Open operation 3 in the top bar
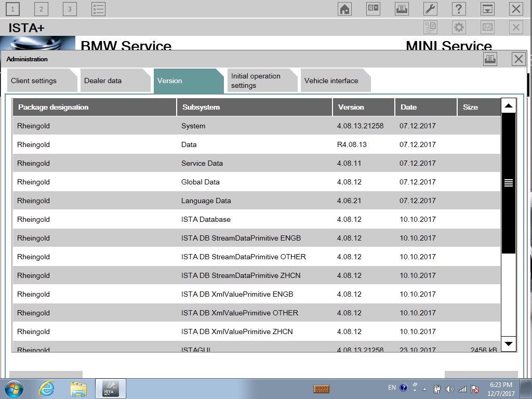The width and height of the screenshot is (532, 399). pyautogui.click(x=70, y=9)
